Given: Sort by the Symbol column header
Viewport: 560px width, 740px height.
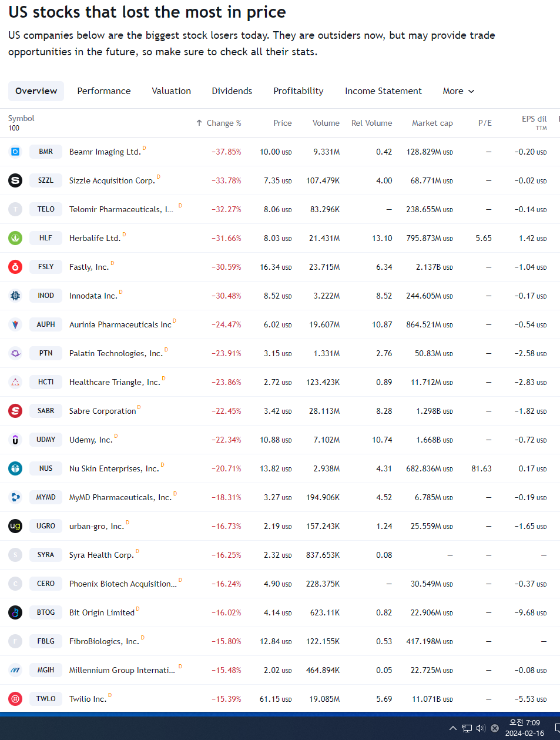Looking at the screenshot, I should click(21, 118).
